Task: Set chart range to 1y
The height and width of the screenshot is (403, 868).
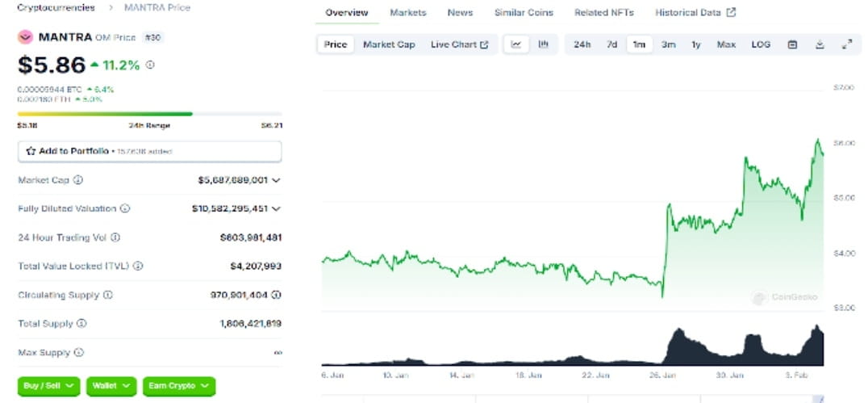Action: coord(696,44)
